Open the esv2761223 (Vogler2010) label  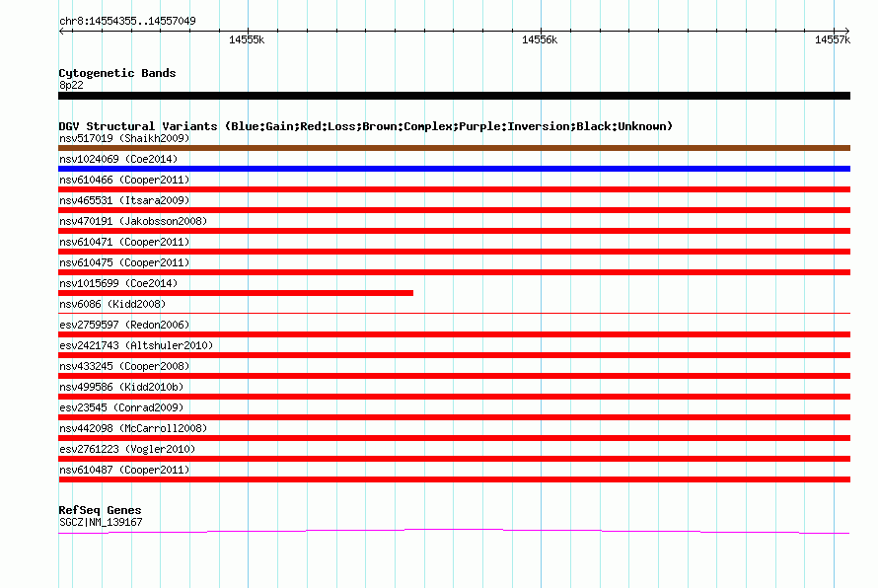coord(127,449)
